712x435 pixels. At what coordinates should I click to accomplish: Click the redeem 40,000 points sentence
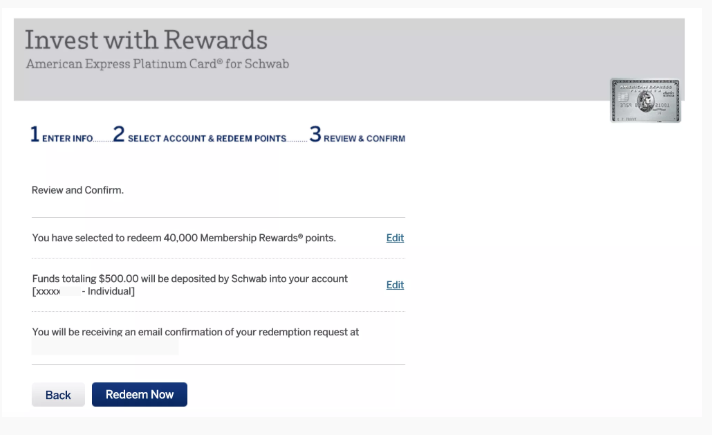pyautogui.click(x=184, y=238)
